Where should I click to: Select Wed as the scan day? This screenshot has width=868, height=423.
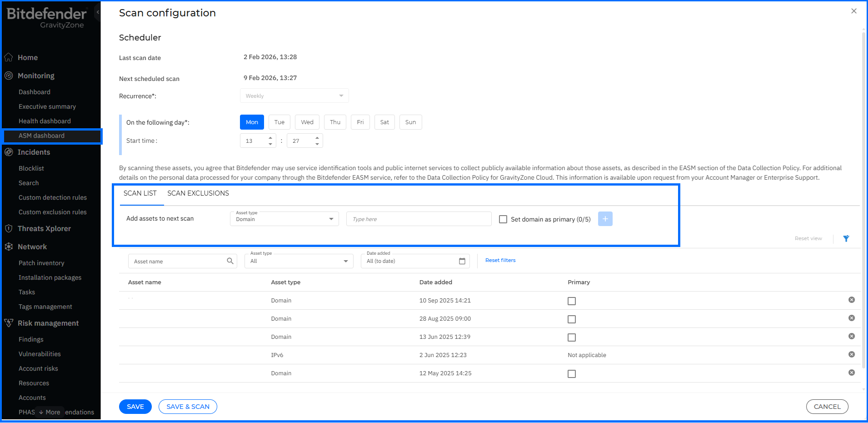click(x=307, y=122)
